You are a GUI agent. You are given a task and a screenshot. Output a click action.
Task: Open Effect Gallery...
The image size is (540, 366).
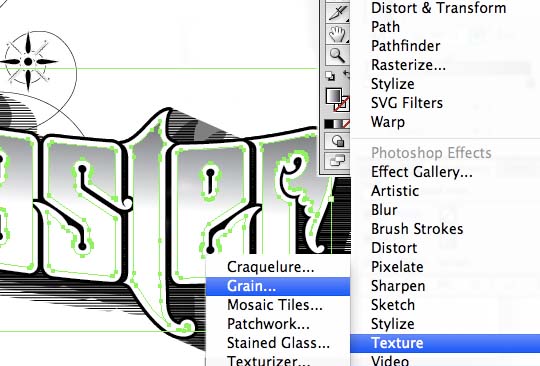point(422,172)
